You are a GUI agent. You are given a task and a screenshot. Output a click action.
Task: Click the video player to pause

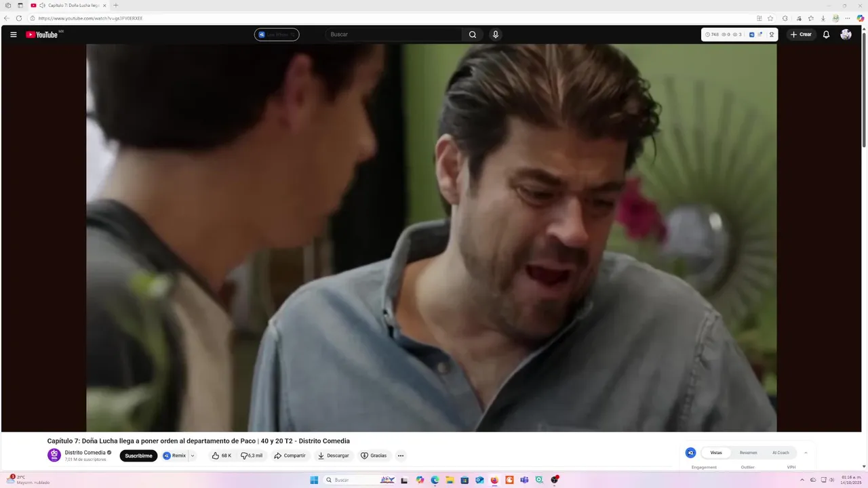coord(431,237)
